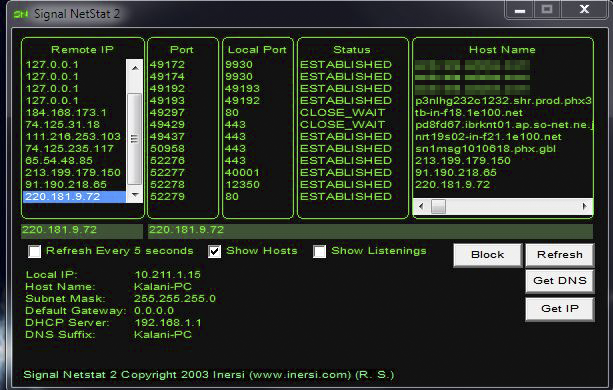
Task: Click selected host field below Port list
Action: (x=370, y=230)
